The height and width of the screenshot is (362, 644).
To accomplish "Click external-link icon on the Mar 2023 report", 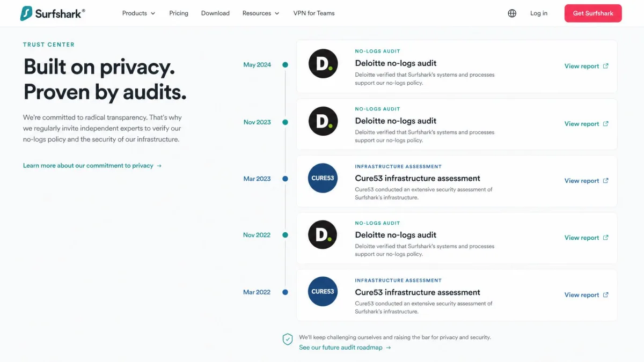I will (606, 181).
